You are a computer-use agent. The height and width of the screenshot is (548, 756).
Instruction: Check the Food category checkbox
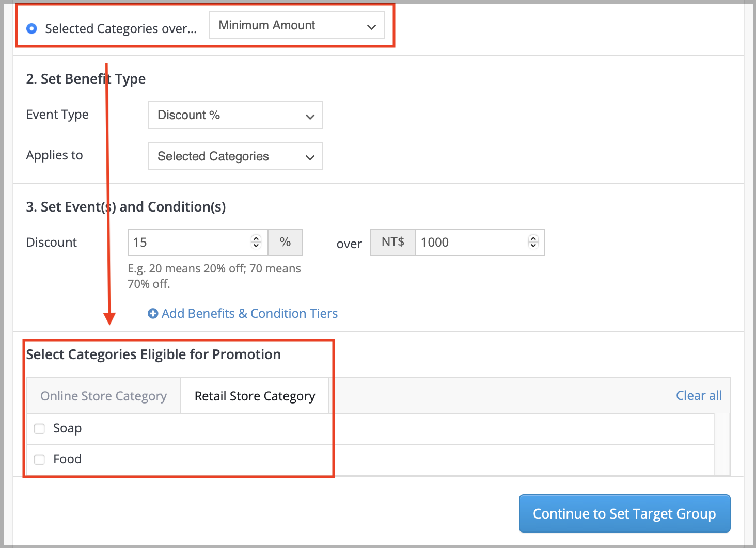pyautogui.click(x=39, y=459)
